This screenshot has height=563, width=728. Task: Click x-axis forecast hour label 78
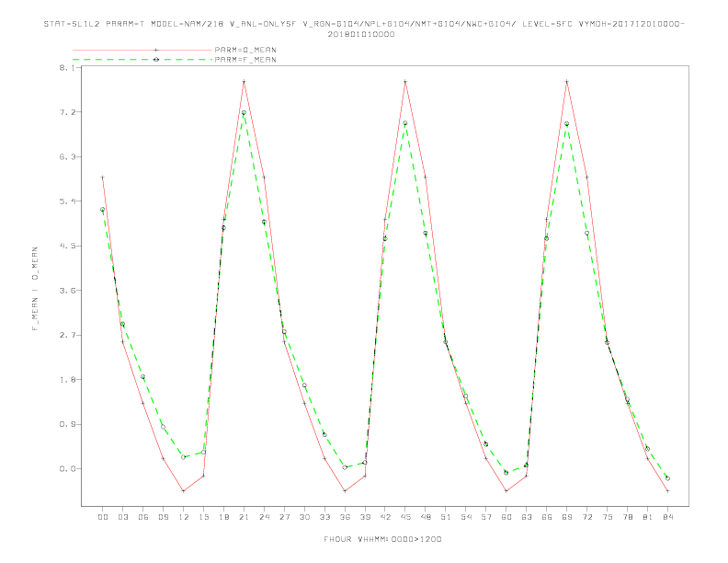[x=628, y=517]
